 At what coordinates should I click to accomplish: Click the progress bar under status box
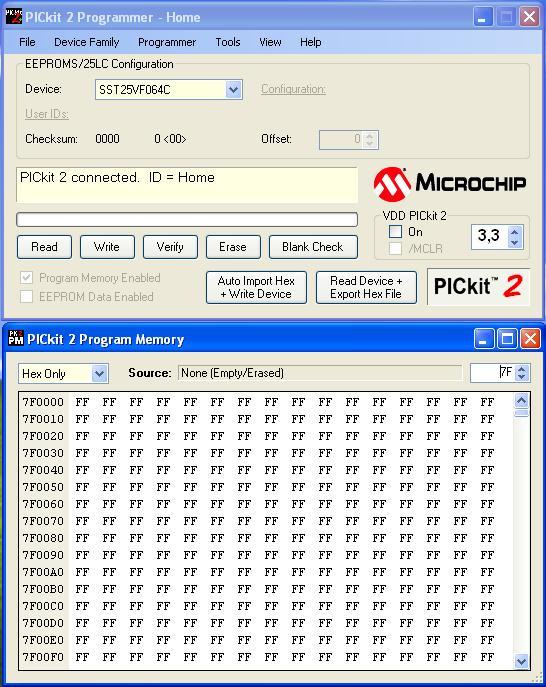(187, 220)
